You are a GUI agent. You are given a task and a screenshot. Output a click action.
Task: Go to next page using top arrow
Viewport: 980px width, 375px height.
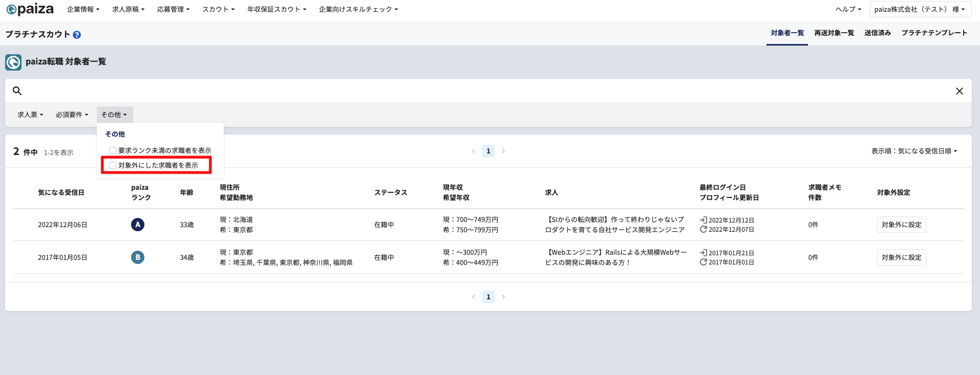point(503,151)
